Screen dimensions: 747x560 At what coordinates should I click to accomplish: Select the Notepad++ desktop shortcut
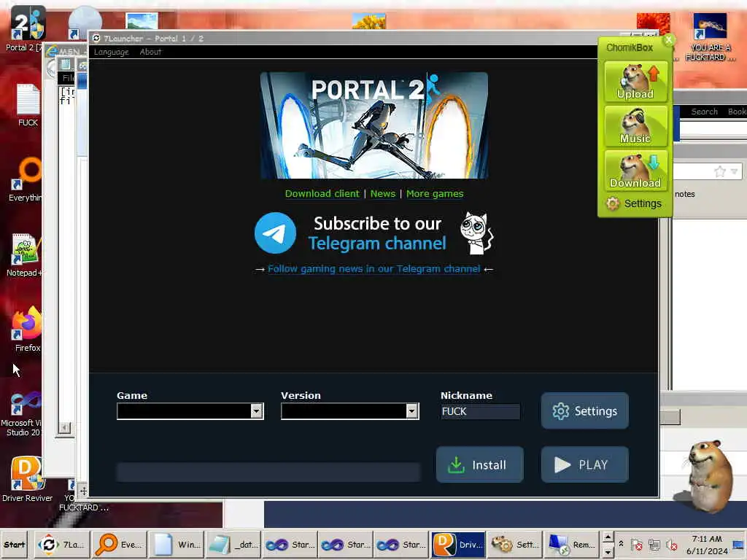point(25,255)
